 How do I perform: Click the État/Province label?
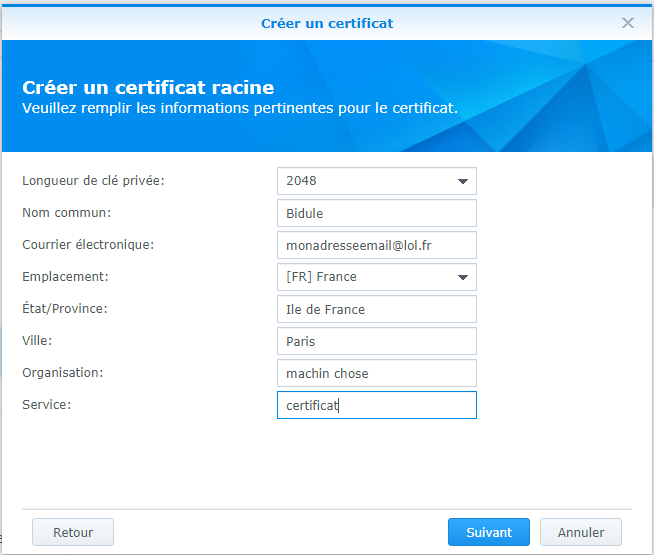click(65, 308)
